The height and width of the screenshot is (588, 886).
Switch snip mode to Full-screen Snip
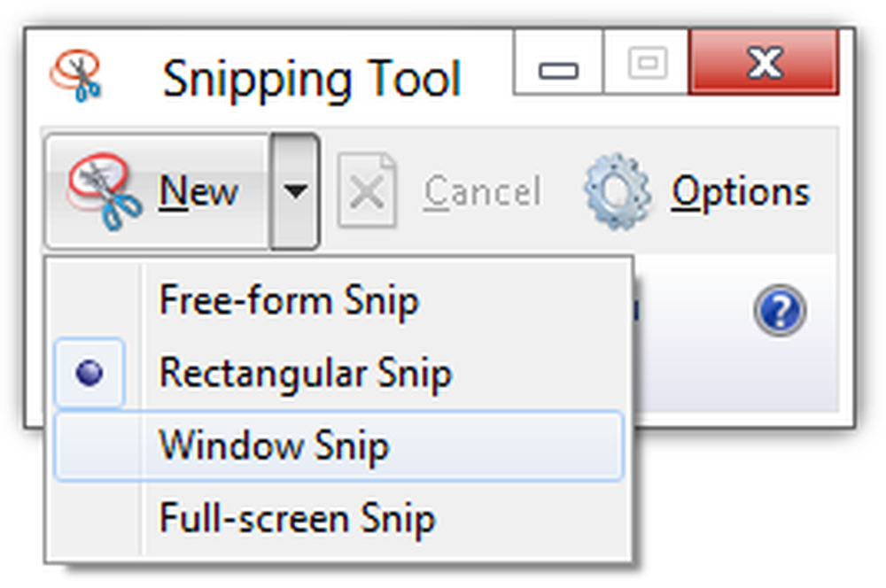298,518
